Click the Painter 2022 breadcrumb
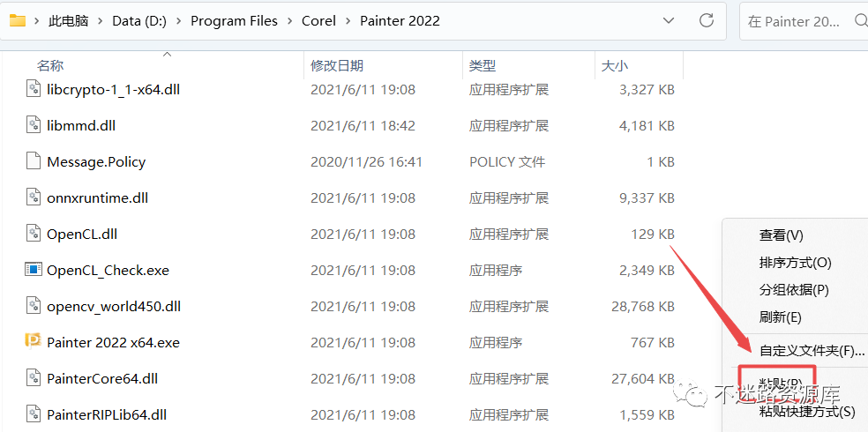Image resolution: width=868 pixels, height=432 pixels. (x=400, y=21)
